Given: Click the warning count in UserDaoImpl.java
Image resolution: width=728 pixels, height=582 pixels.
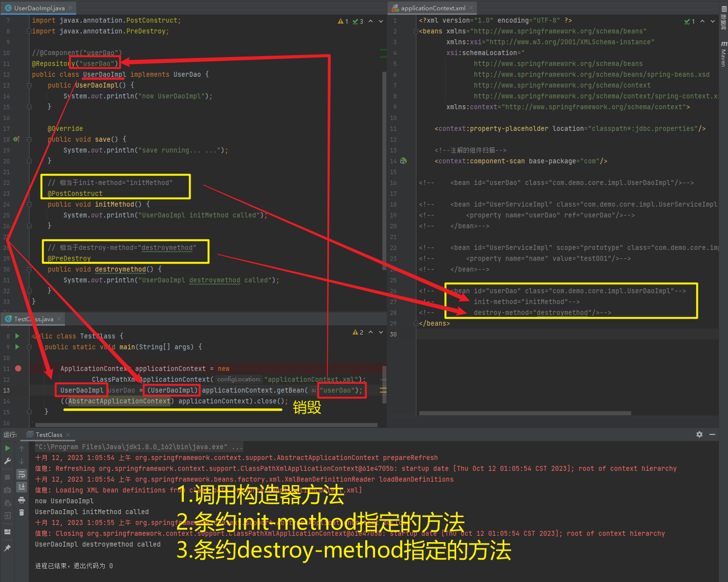Looking at the screenshot, I should coord(343,21).
